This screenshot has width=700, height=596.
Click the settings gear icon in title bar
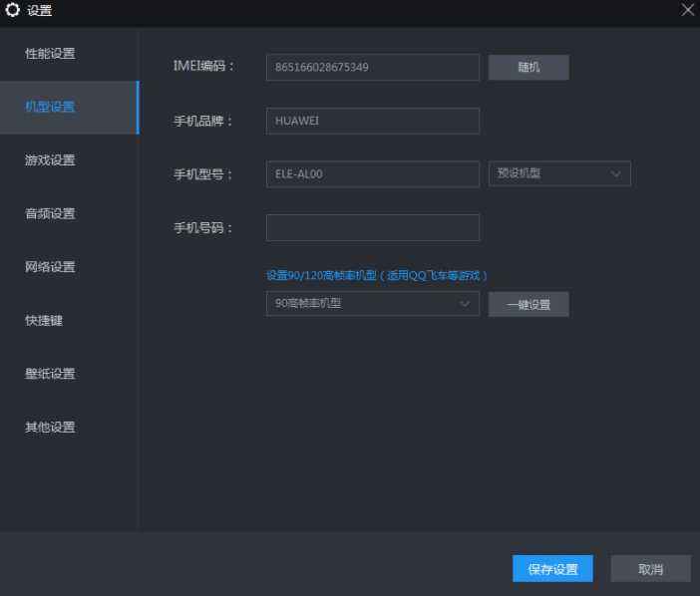point(13,11)
